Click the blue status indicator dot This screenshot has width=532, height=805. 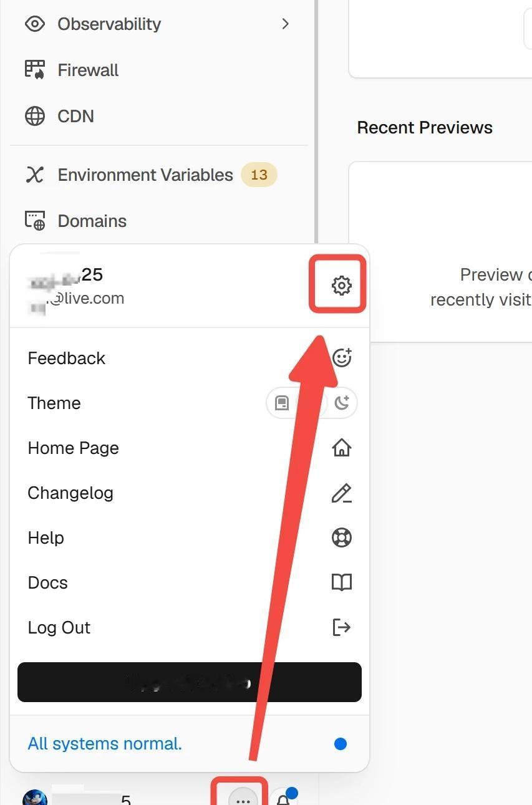(341, 743)
